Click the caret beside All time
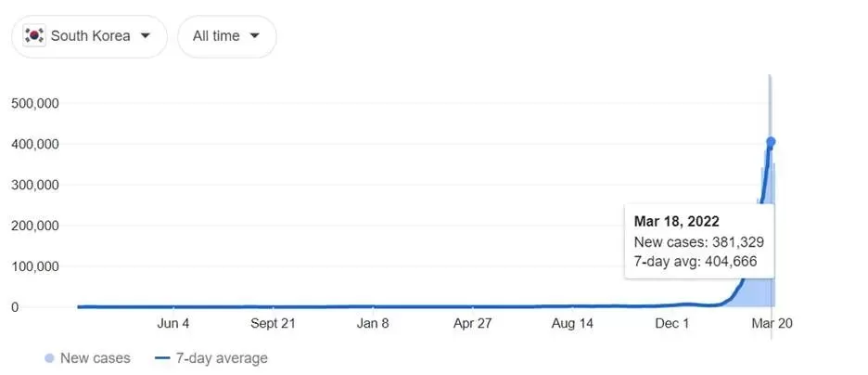 (x=254, y=36)
